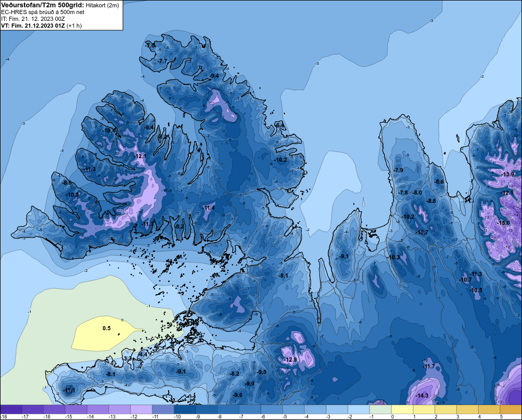Image resolution: width=522 pixels, height=420 pixels.
Task: Click the -13.9 temperature label
Action: (508, 174)
